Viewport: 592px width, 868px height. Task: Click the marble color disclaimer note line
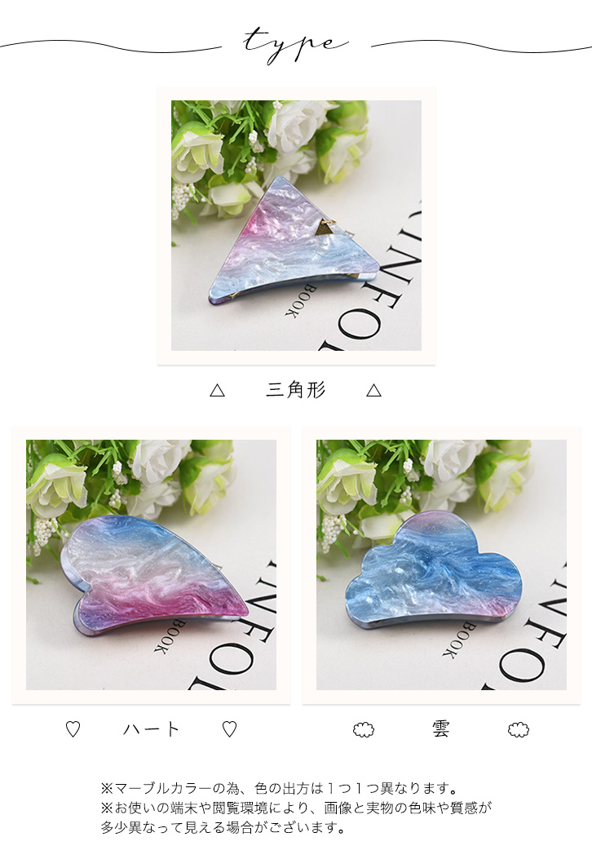[x=280, y=788]
